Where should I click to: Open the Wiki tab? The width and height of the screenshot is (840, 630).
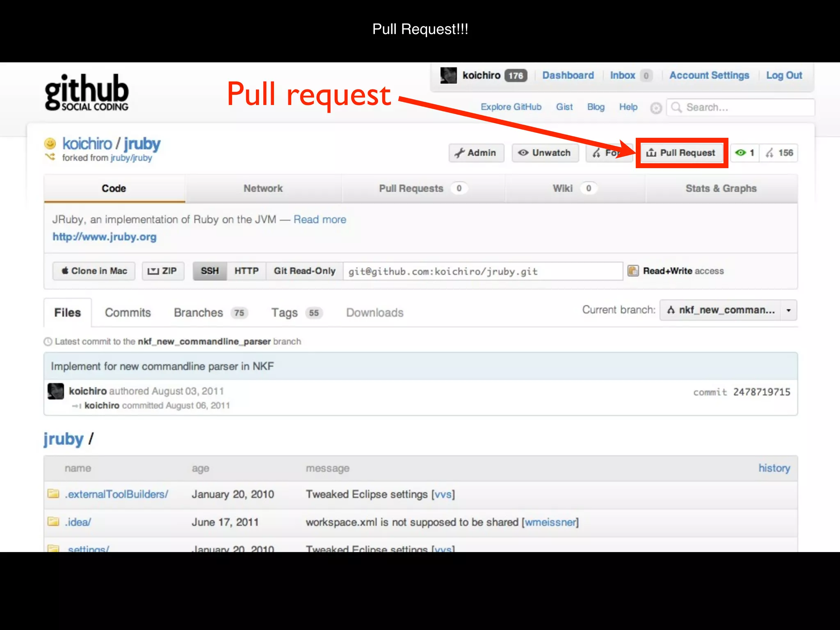[x=575, y=189]
